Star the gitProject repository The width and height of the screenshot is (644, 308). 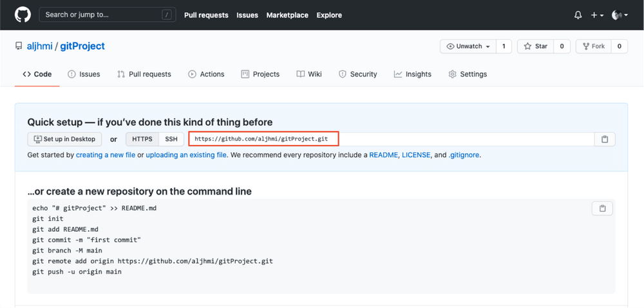[536, 46]
